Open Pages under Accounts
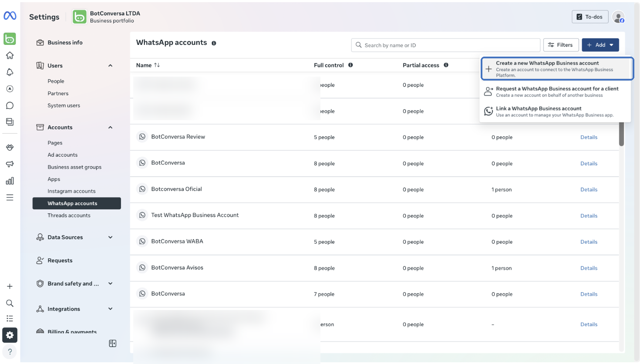 pyautogui.click(x=55, y=143)
